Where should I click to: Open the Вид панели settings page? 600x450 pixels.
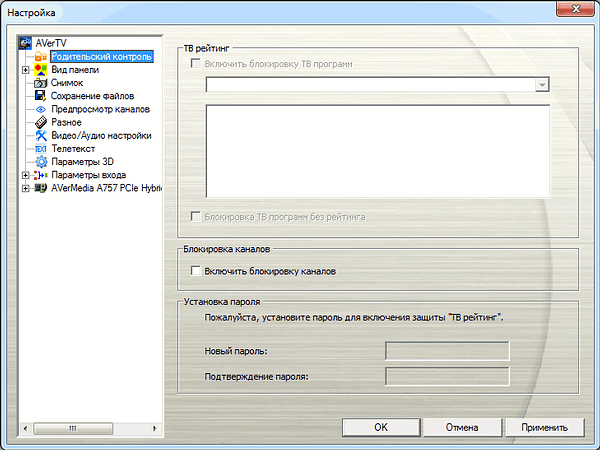coord(75,70)
